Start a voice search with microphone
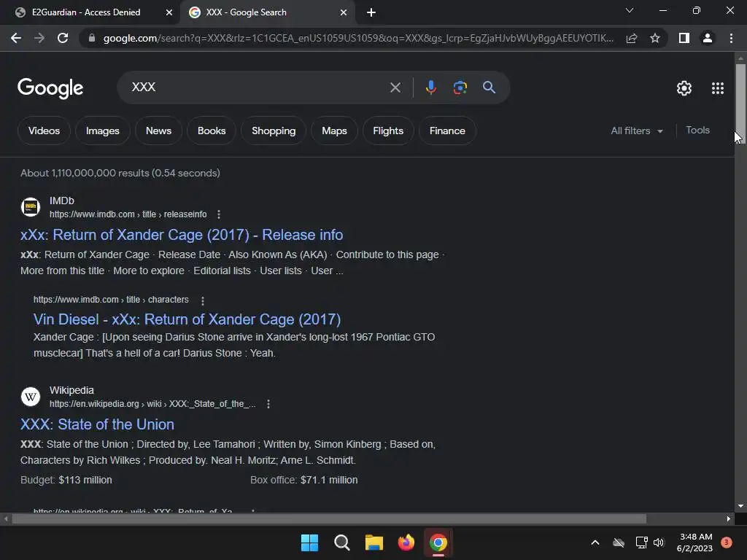 pos(430,87)
